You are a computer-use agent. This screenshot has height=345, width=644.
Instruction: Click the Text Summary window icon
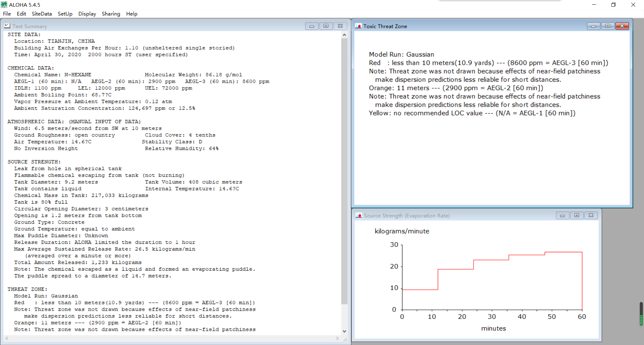tap(7, 26)
